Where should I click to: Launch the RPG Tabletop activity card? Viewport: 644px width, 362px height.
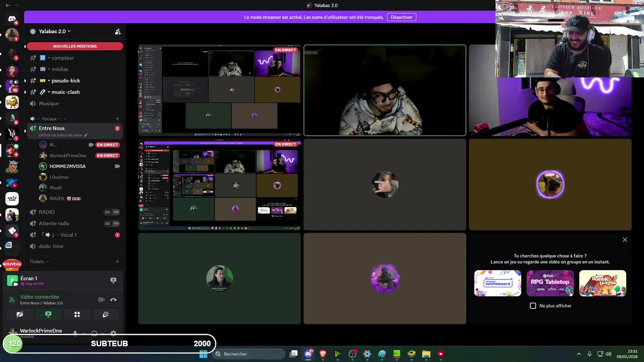550,283
